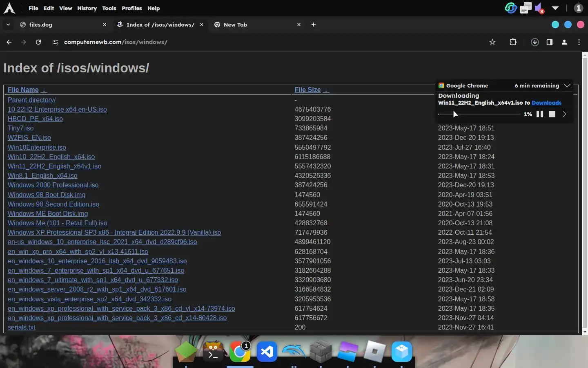Select the 5557432320 file size value
The height and width of the screenshot is (368, 588).
(x=312, y=166)
